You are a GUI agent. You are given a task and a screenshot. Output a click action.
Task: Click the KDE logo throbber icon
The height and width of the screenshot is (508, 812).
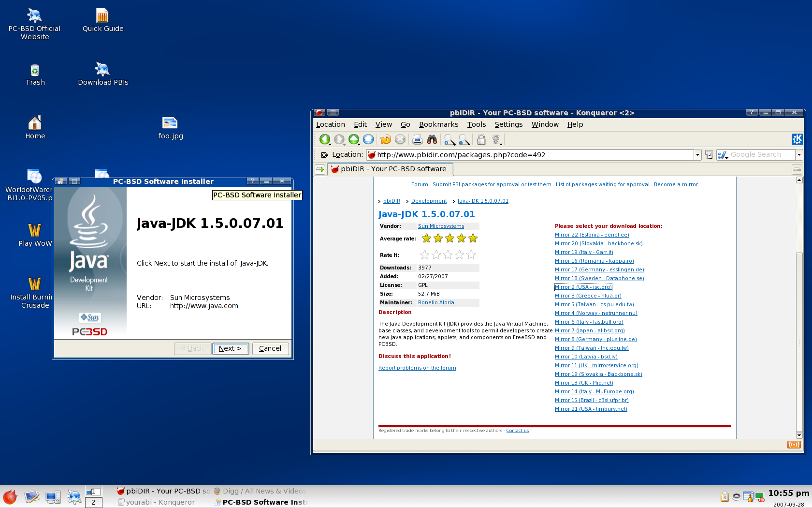tap(797, 139)
